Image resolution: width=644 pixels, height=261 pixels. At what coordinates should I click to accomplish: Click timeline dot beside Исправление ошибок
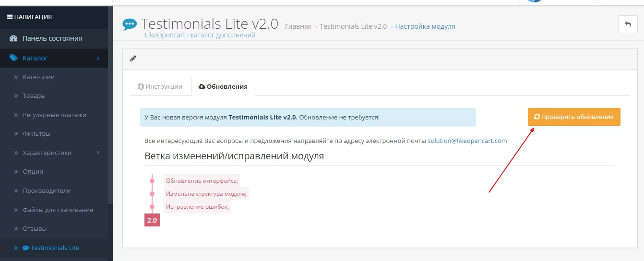152,207
